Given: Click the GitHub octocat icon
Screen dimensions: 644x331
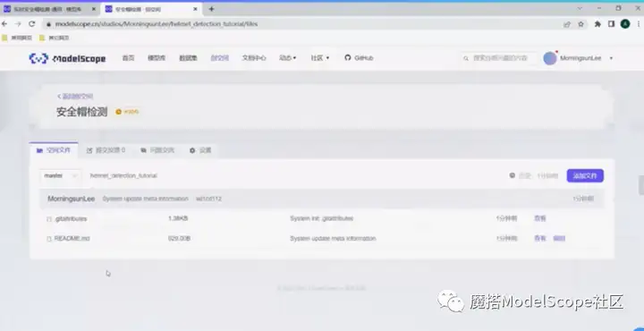Looking at the screenshot, I should click(x=347, y=58).
